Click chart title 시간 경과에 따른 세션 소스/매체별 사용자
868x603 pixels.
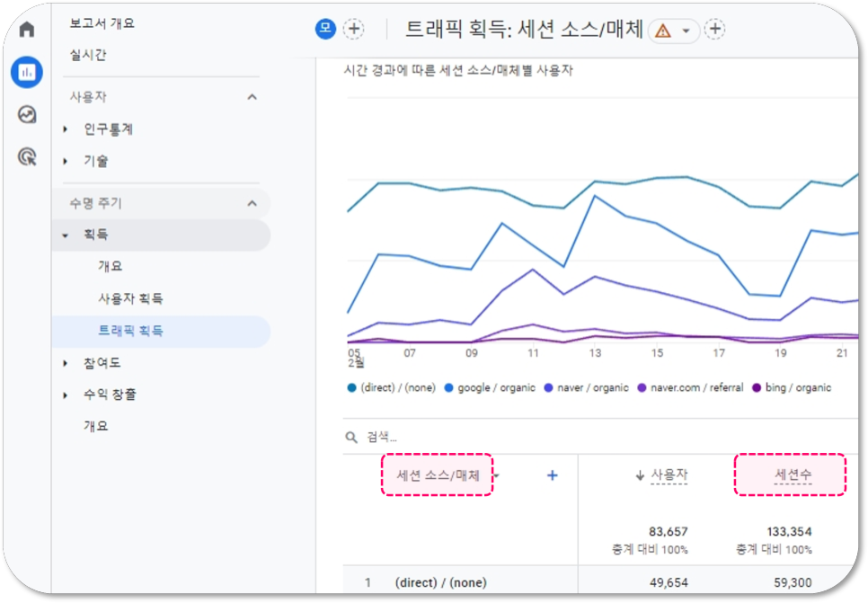pos(458,70)
